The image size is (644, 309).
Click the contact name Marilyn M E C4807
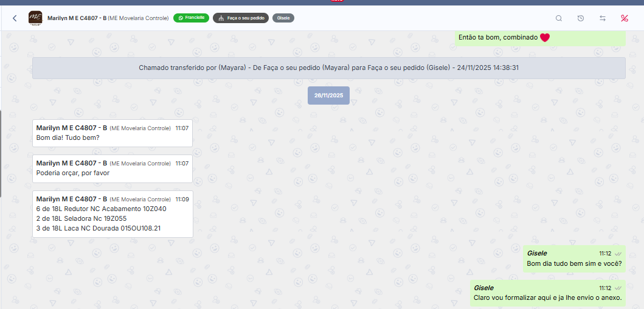77,18
